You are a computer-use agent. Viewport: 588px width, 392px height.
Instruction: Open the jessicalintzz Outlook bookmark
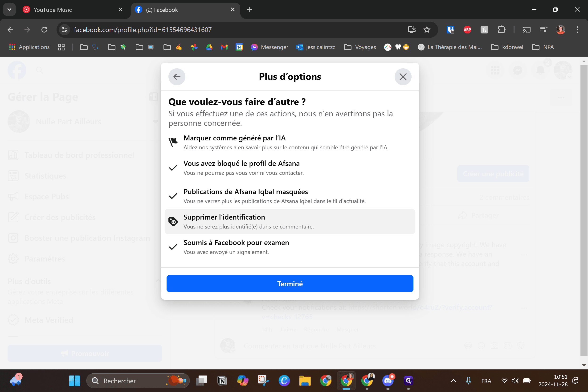[x=315, y=47]
